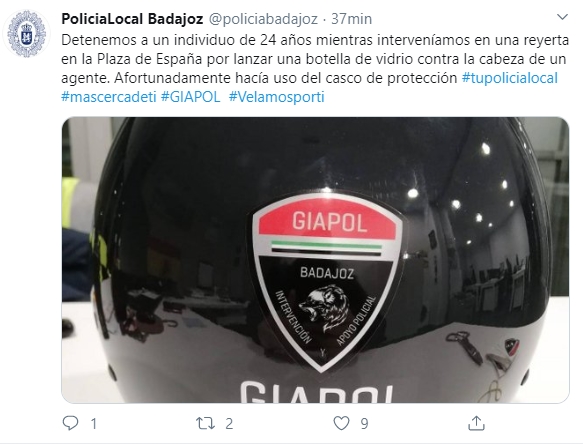
Task: Open the 37min timestamp link
Action: point(351,19)
